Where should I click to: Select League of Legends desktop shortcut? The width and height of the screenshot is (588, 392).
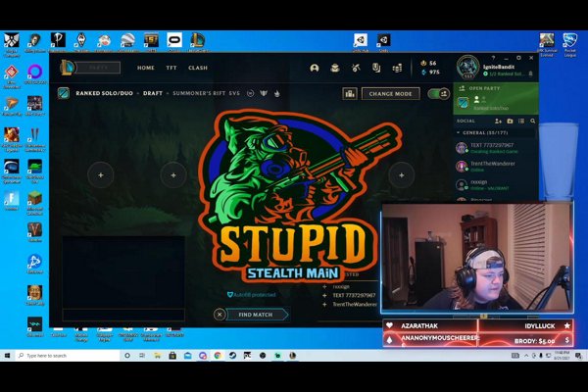pos(197,42)
